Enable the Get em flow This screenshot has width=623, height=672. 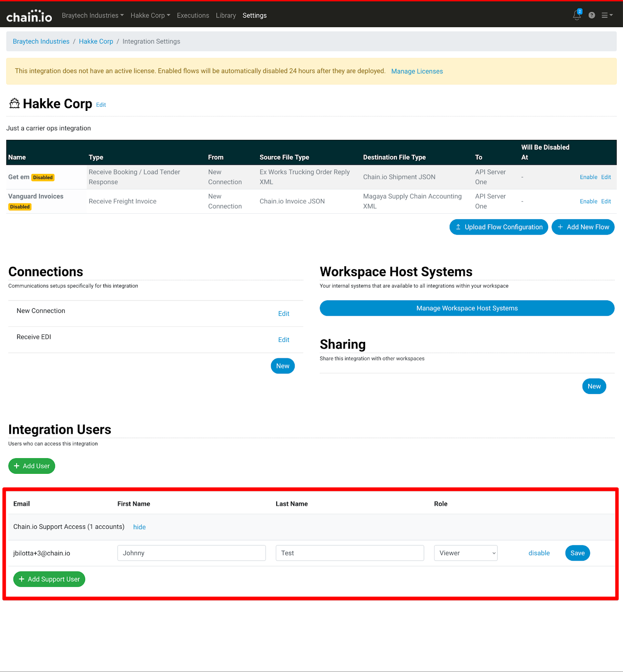click(589, 177)
